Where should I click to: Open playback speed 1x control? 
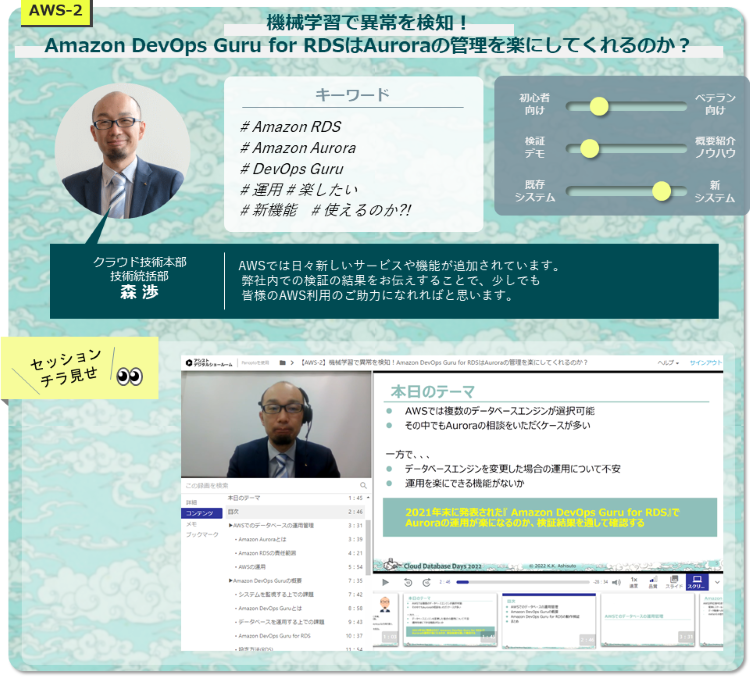[634, 581]
